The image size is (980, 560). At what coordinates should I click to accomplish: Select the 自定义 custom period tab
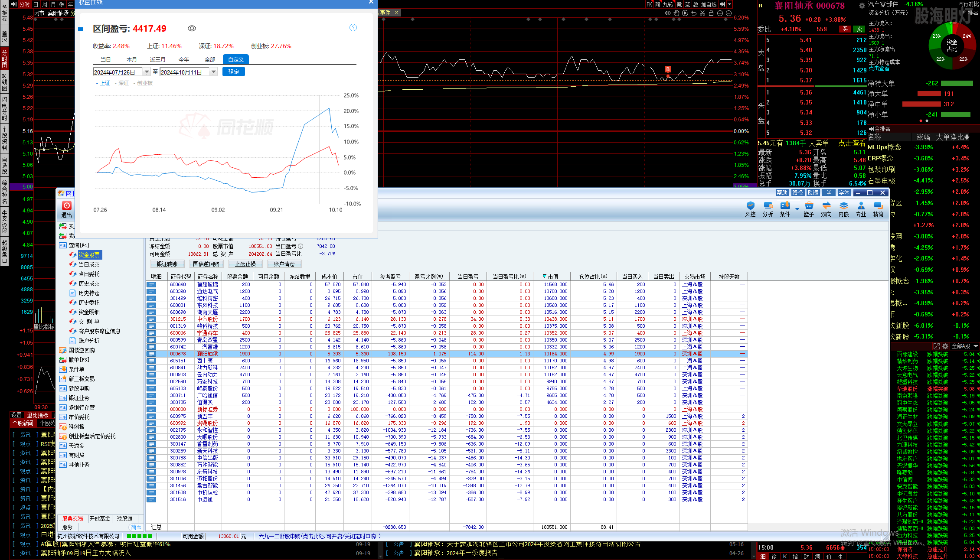(236, 59)
